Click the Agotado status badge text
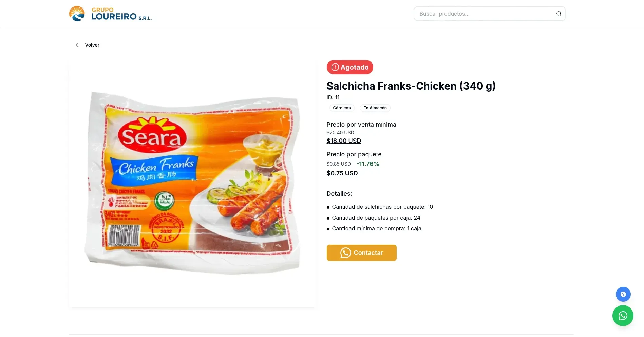 [x=354, y=67]
